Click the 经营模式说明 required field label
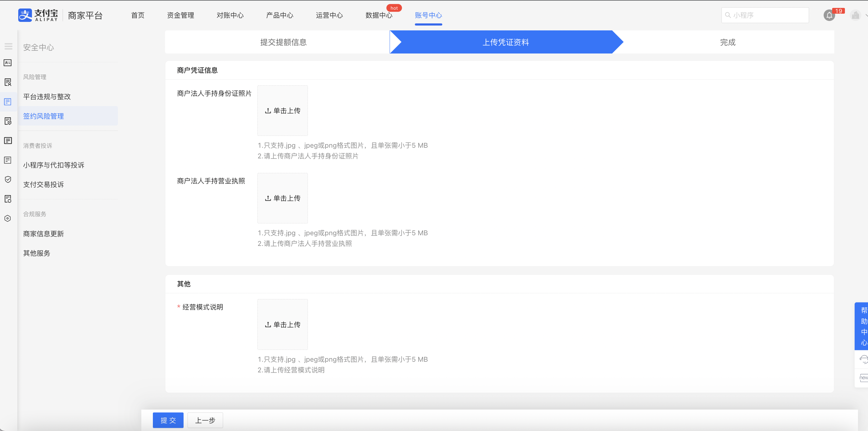The height and width of the screenshot is (431, 868). coord(202,307)
